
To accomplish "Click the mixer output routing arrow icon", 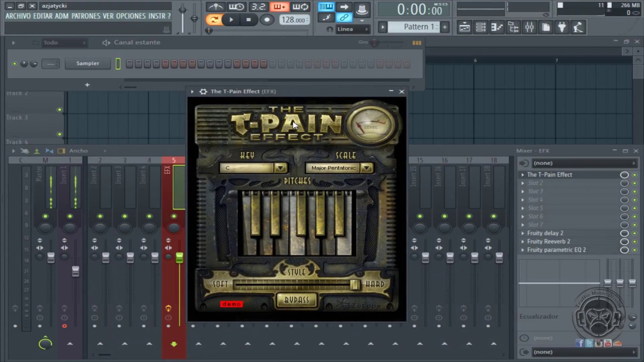I will click(524, 352).
